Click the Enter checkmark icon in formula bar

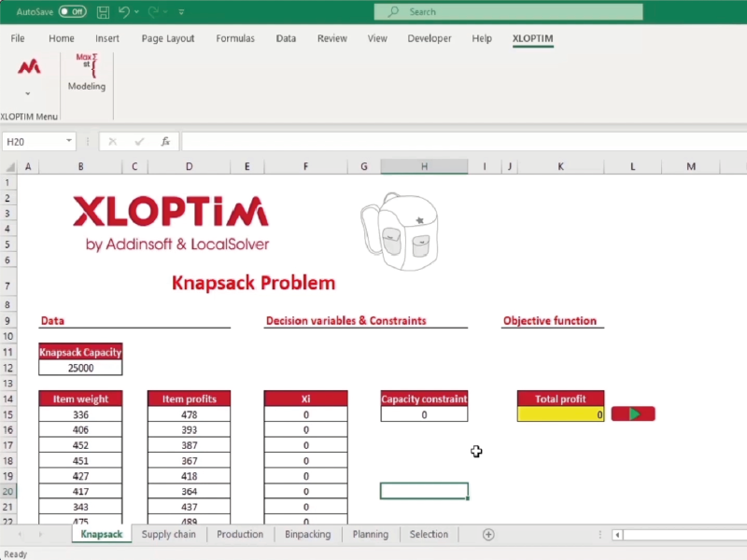[139, 142]
